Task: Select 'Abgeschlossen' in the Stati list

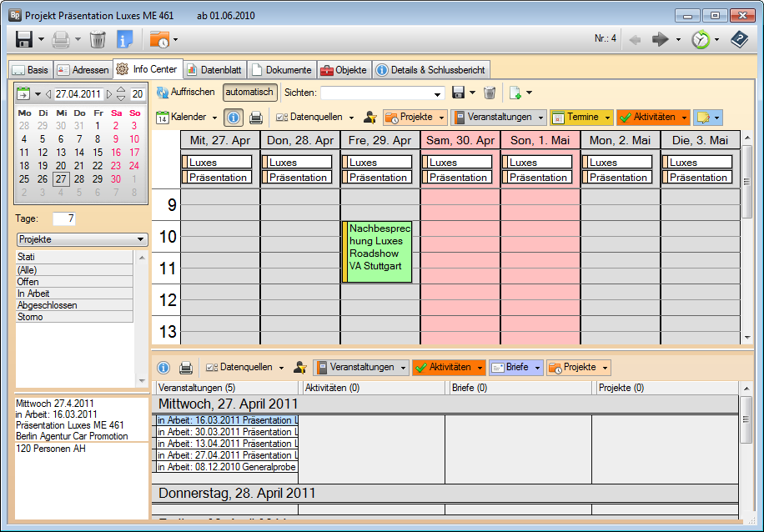Action: coord(47,305)
